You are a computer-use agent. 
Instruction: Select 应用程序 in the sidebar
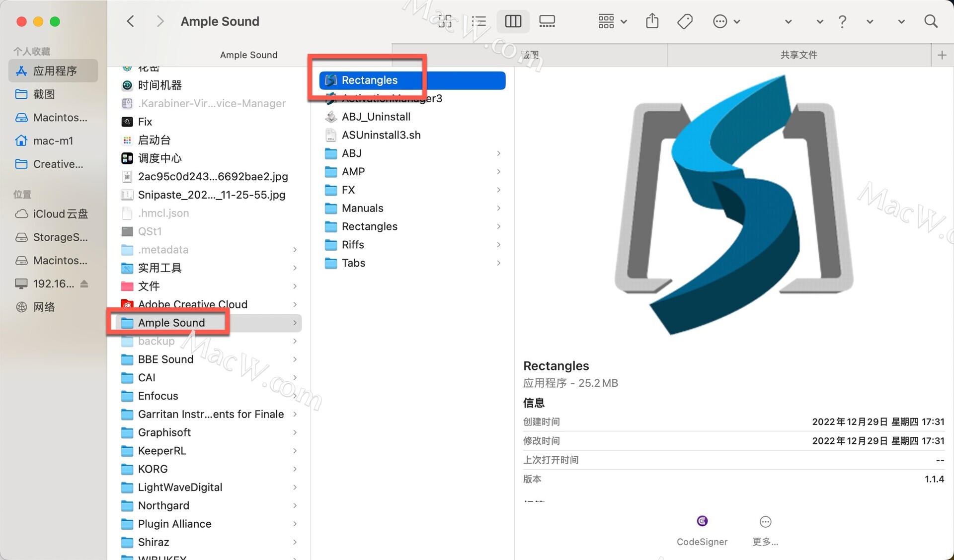54,71
